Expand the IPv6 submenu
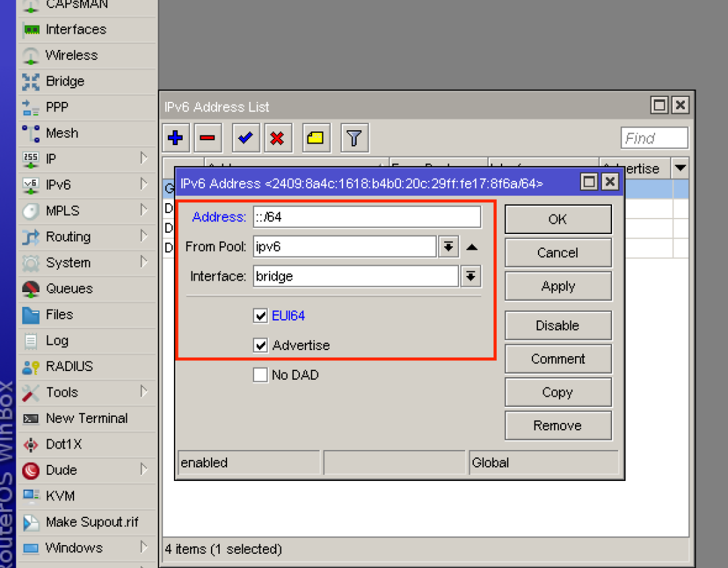Screen dimensions: 728x568 tap(144, 185)
